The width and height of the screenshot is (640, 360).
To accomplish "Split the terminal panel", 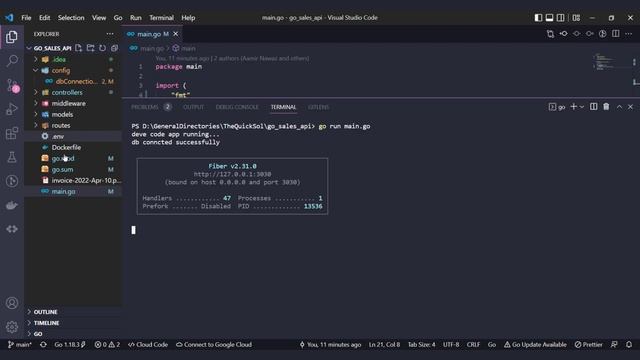I will pyautogui.click(x=593, y=107).
